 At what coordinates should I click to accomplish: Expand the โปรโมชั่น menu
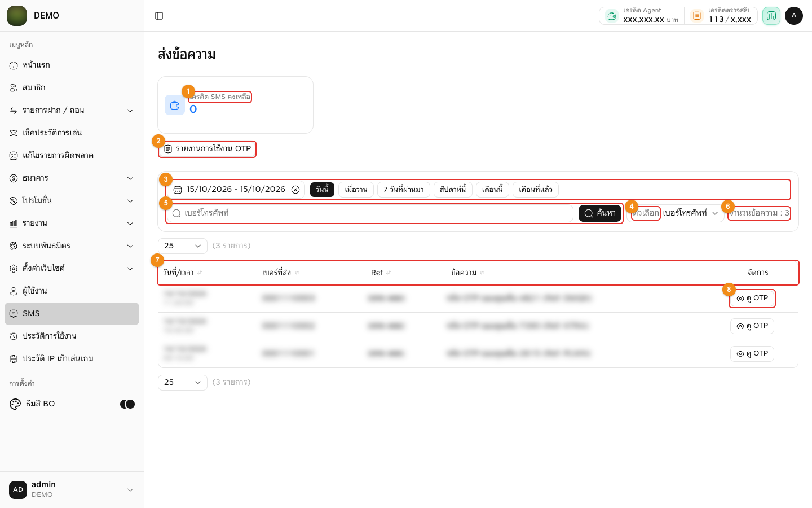point(72,201)
